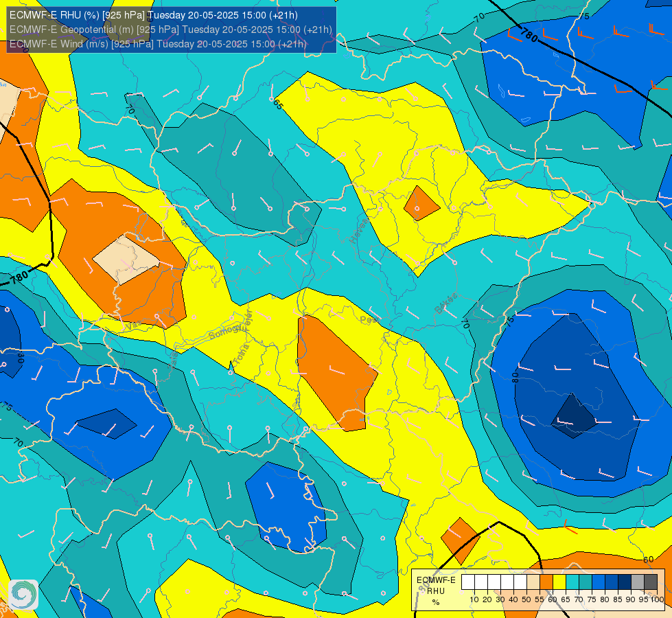Image resolution: width=672 pixels, height=618 pixels.
Task: Click the swirl logo icon in the corner
Action: point(23,595)
